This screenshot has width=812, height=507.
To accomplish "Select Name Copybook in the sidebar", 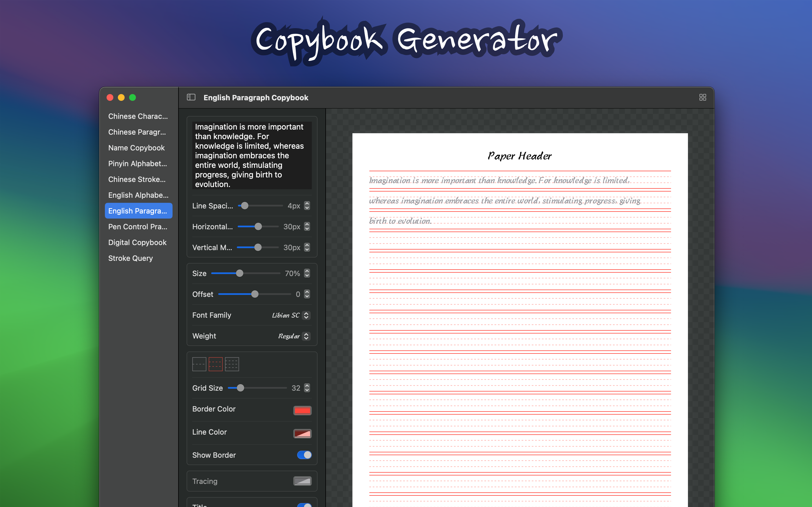I will [x=136, y=148].
